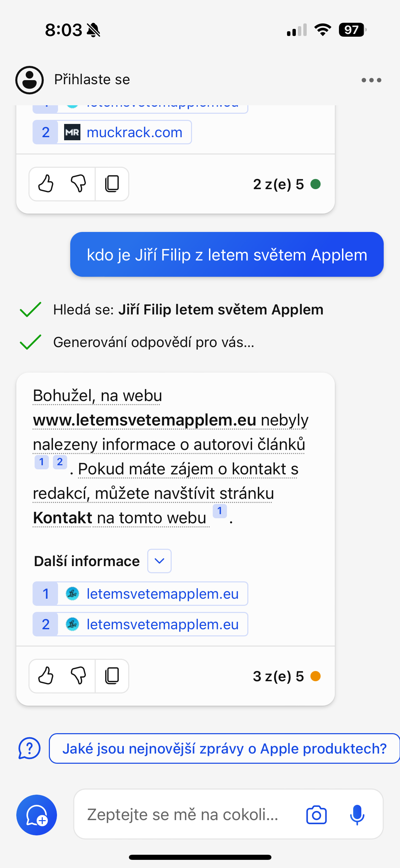Viewport: 400px width, 868px height.
Task: Tap inline citation 2 in the answer
Action: pos(60,462)
